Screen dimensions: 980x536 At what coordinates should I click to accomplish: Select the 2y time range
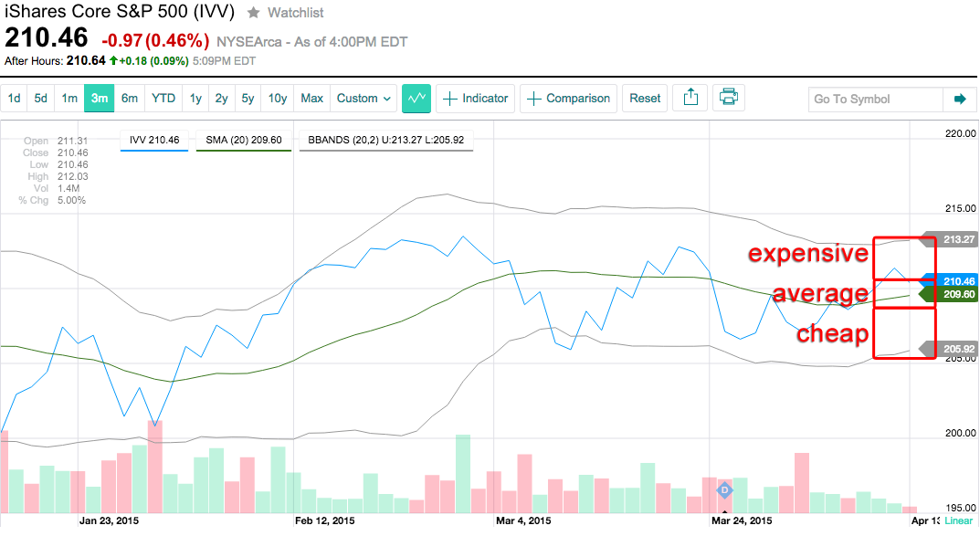pyautogui.click(x=221, y=98)
